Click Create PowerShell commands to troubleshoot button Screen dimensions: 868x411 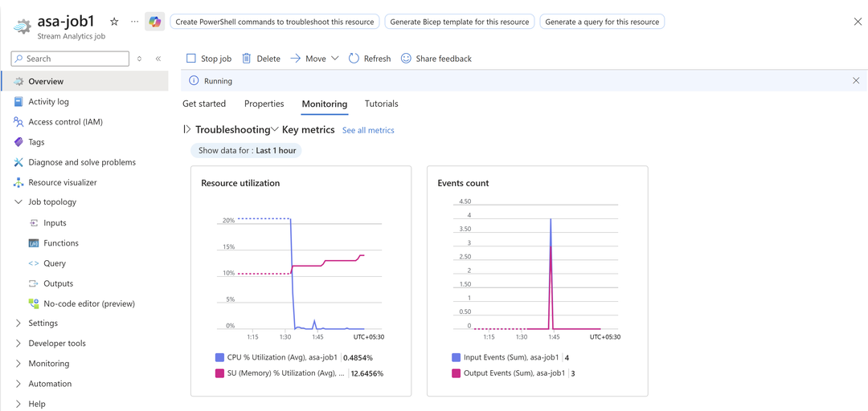[x=275, y=22]
